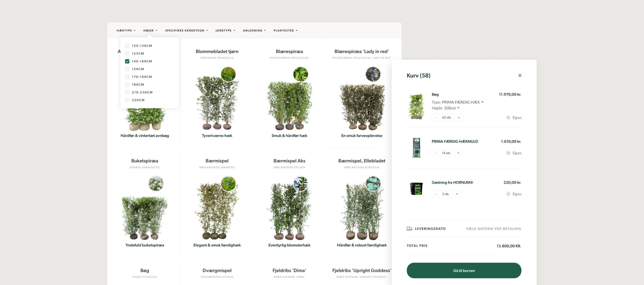The height and width of the screenshot is (285, 644).
Task: Click the remove icon for Bøg item
Action: [x=508, y=118]
